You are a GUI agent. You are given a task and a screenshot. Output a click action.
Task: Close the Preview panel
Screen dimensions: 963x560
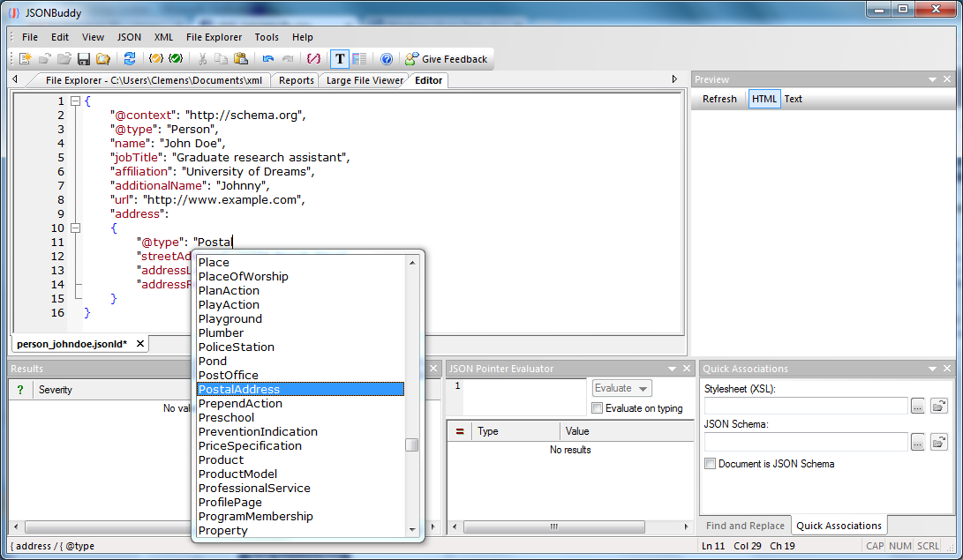[947, 79]
